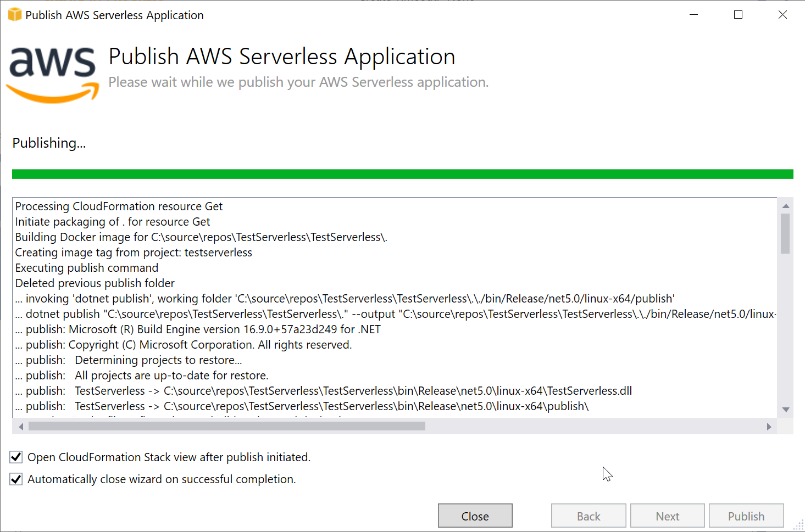Click log line starting "invoking 'dotnet publish'"
The width and height of the screenshot is (805, 532).
(x=345, y=299)
